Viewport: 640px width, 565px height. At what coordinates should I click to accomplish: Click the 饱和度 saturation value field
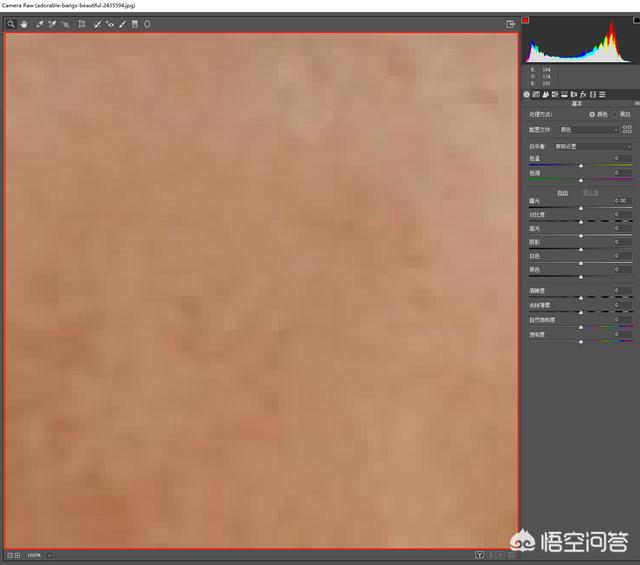[x=622, y=334]
